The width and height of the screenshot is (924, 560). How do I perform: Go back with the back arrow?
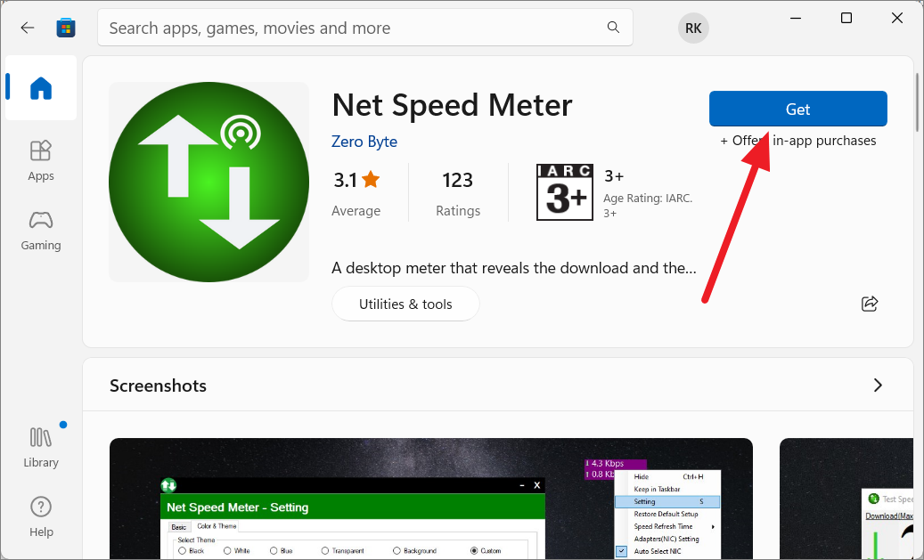tap(27, 28)
